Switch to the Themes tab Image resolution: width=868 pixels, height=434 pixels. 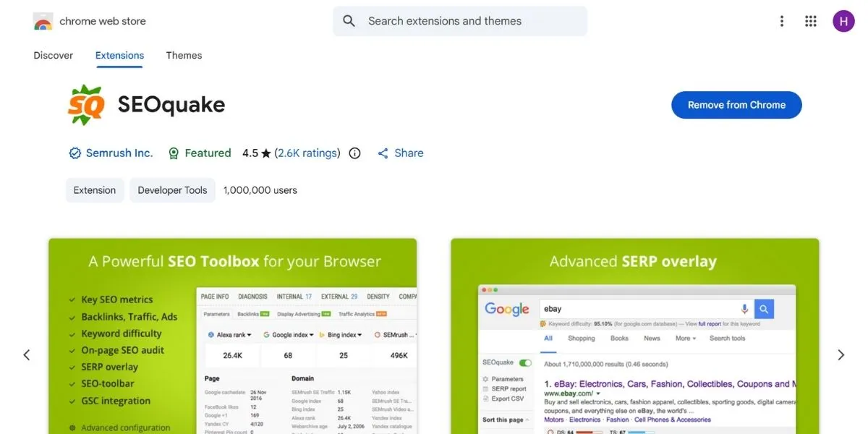coord(183,55)
